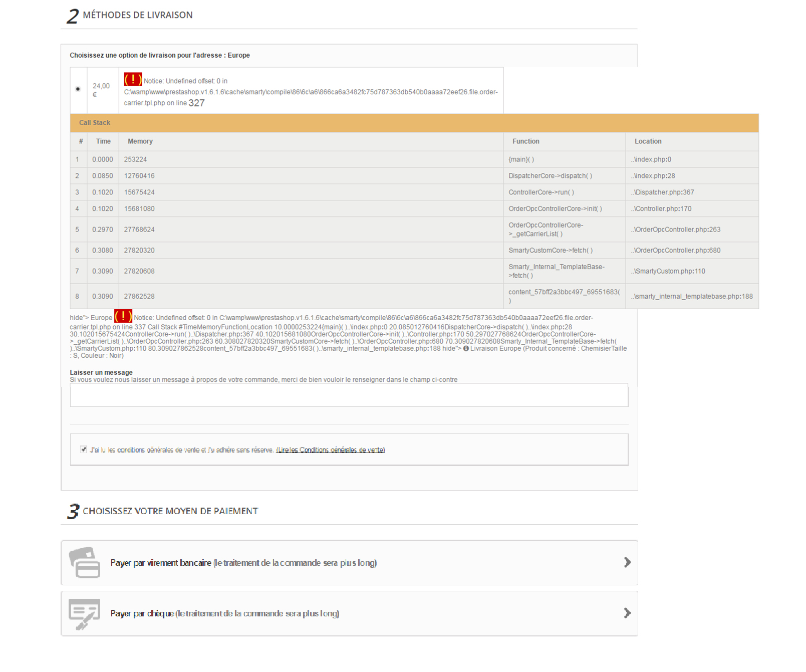Select the DispatcherCore->dispatch( ) cell
Screen dimensions: 806x672
[565, 176]
